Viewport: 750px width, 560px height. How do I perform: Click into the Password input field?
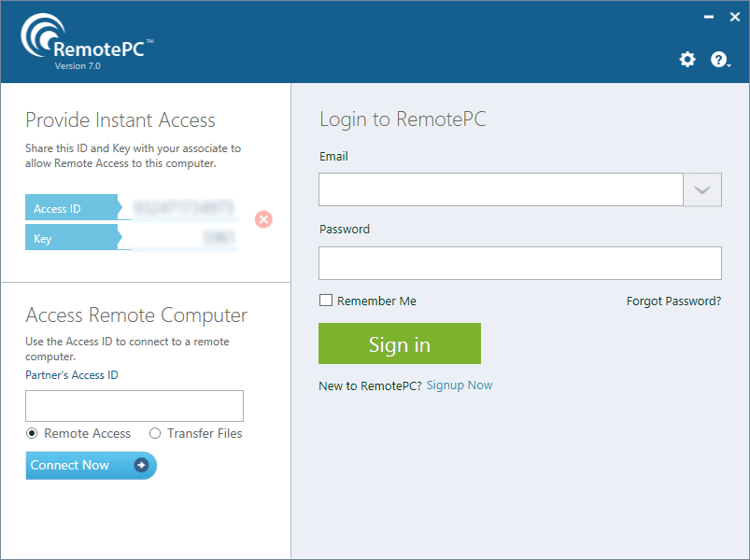(x=520, y=263)
